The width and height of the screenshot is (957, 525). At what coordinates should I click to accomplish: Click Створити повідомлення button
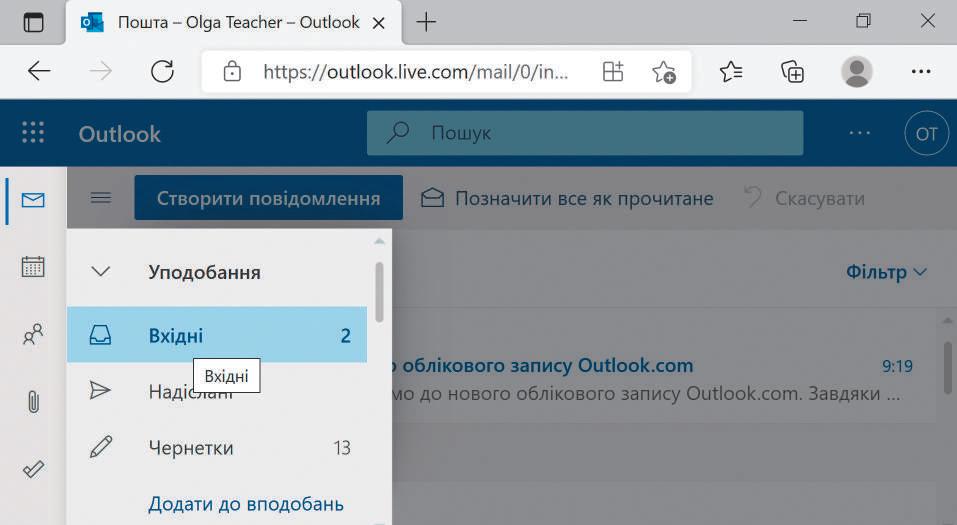(269, 198)
